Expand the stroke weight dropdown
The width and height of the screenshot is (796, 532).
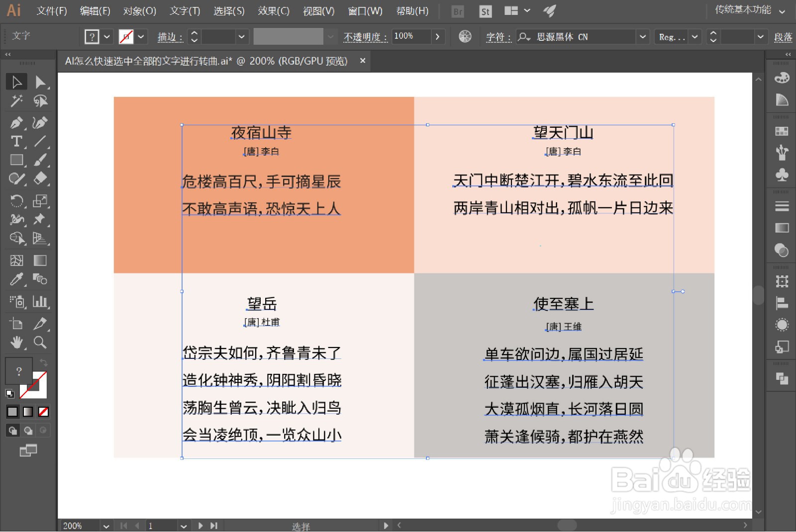point(242,36)
